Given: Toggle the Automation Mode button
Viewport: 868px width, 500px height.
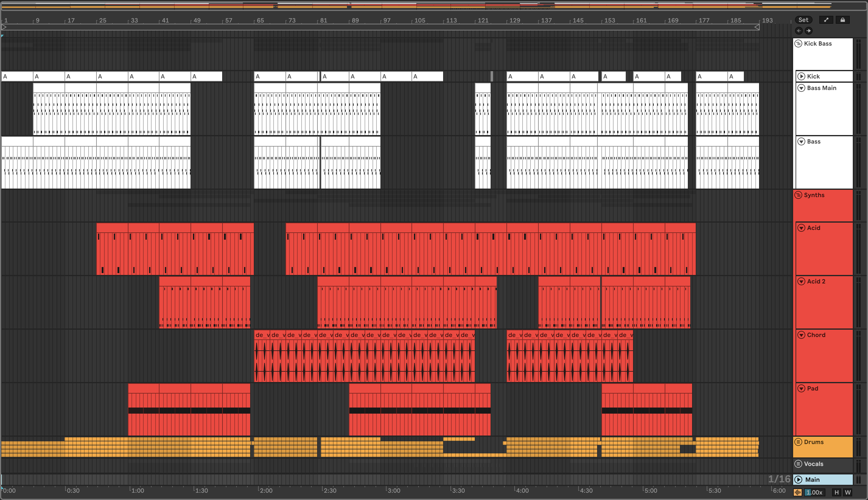Looking at the screenshot, I should [826, 20].
